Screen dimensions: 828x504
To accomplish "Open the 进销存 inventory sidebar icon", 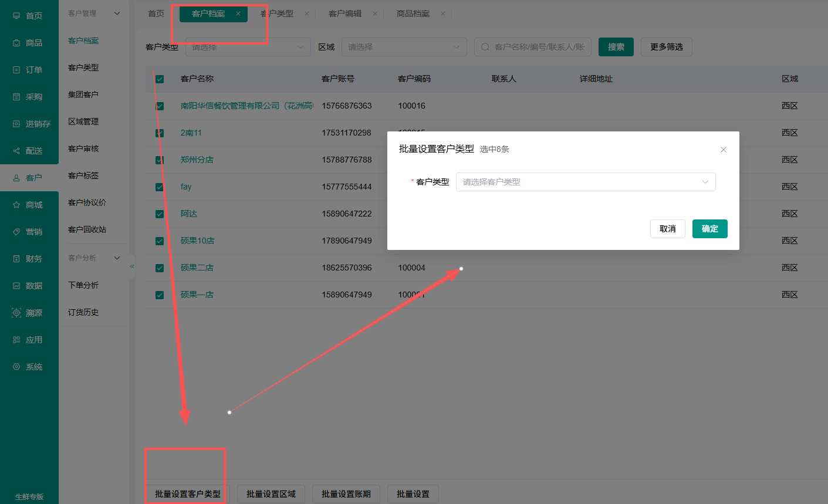I will pos(16,124).
